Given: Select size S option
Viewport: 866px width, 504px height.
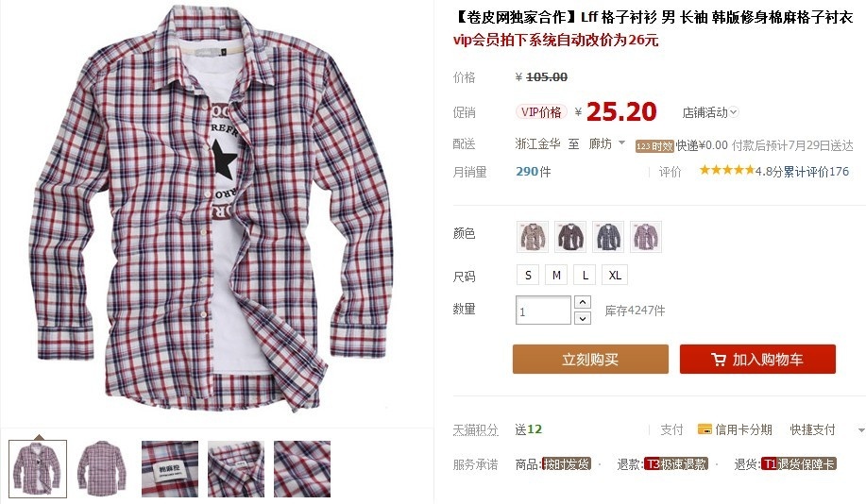Looking at the screenshot, I should [528, 275].
